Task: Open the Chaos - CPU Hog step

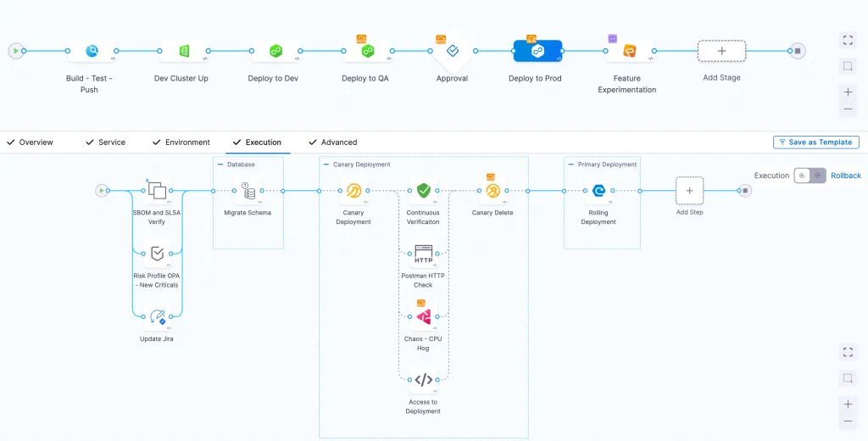Action: pos(424,317)
